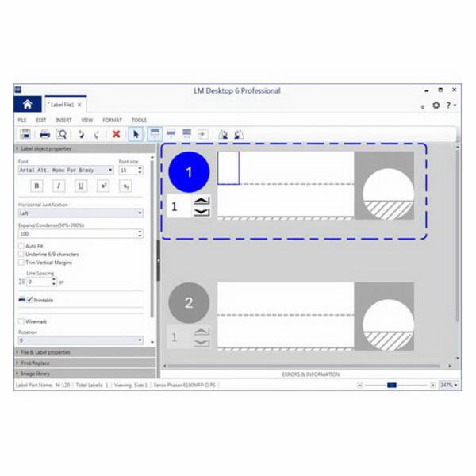Click the Print icon in toolbar
This screenshot has height=476, width=476.
tap(45, 134)
